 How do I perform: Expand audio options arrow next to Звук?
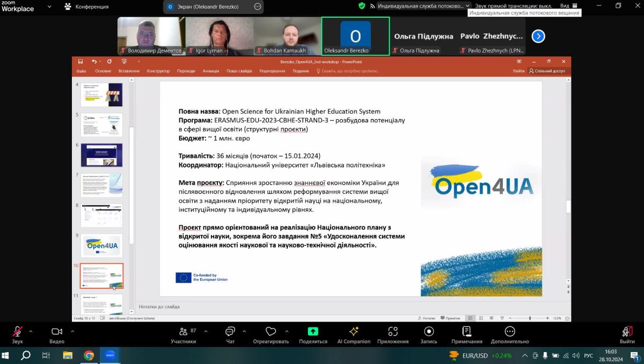[31, 331]
